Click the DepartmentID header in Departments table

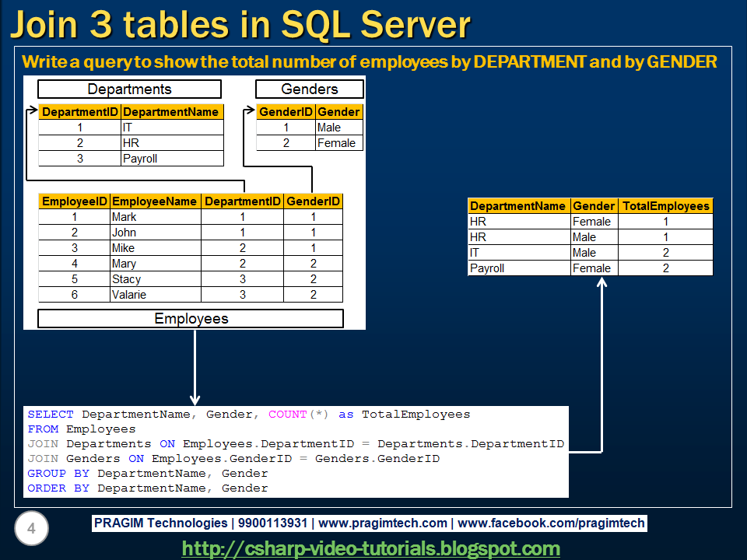click(79, 112)
